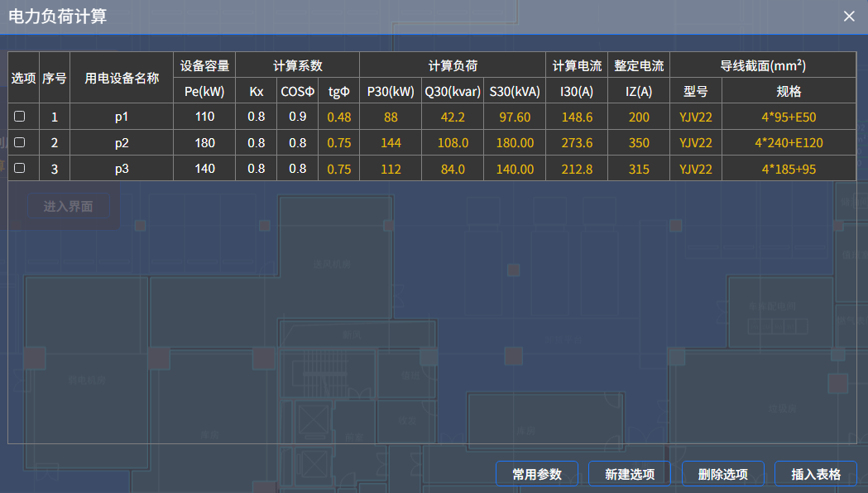Click the 插入表格 button
Screen dimensions: 868x493
pos(816,474)
